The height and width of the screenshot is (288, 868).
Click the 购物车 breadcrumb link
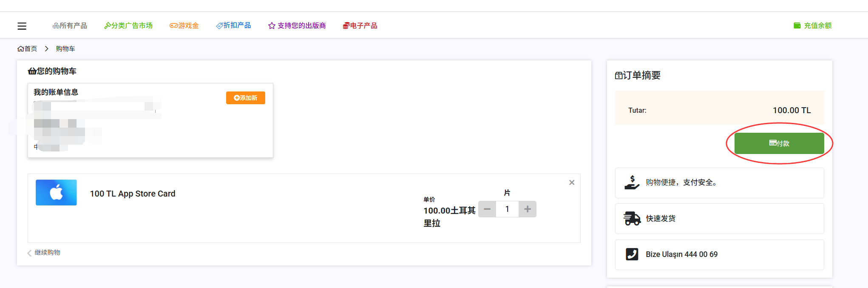65,49
